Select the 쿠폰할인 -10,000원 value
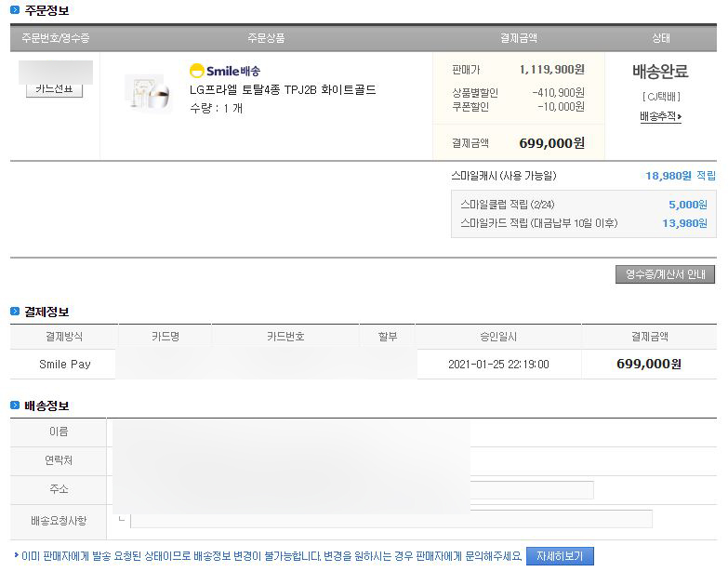The image size is (728, 585). coord(561,107)
